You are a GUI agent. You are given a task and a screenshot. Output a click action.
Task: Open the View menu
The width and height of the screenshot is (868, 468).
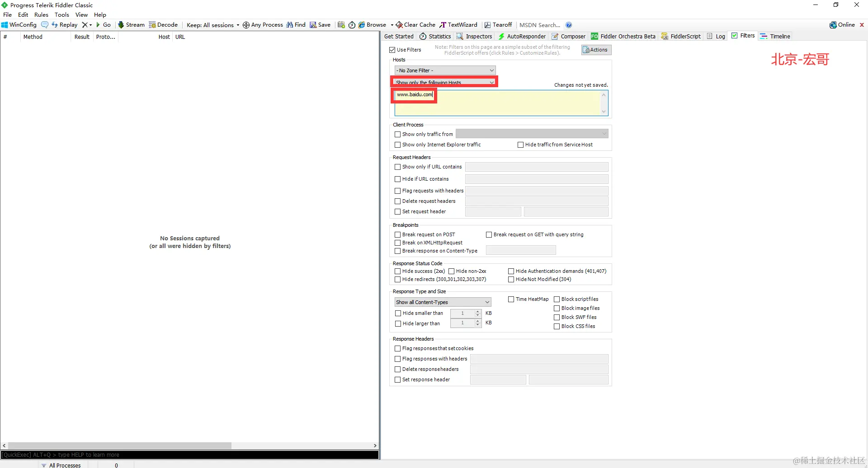coord(81,14)
